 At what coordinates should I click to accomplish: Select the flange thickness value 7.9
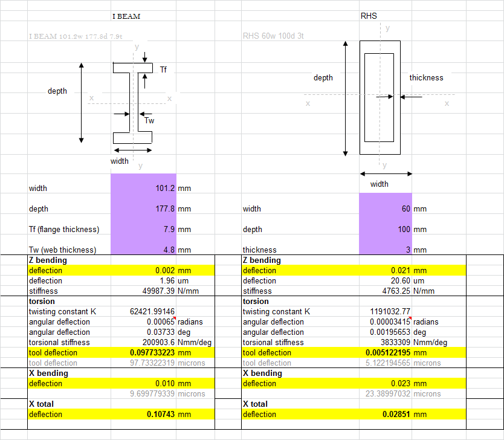144,230
